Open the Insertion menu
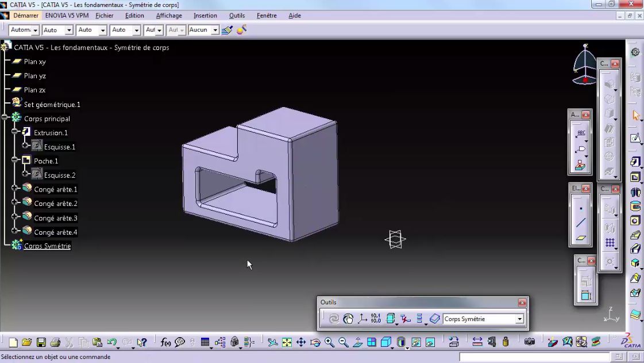 205,16
